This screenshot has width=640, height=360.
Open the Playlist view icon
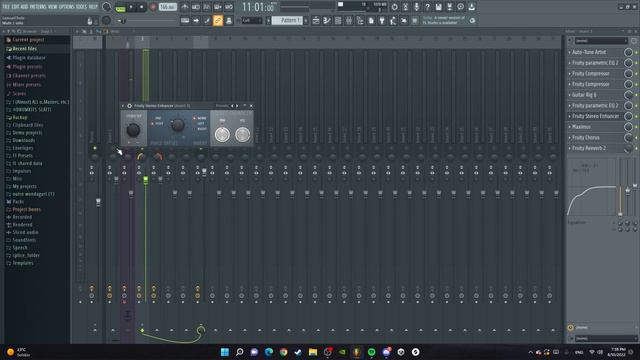pyautogui.click(x=316, y=20)
